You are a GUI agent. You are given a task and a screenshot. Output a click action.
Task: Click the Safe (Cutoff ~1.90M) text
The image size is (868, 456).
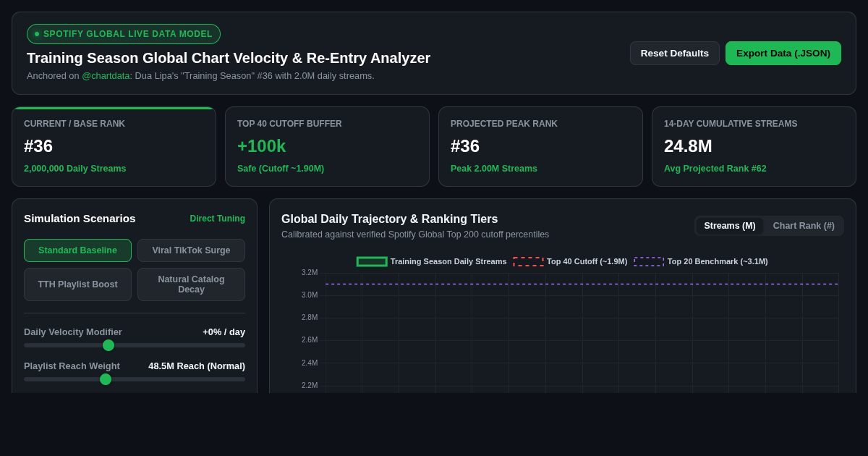[281, 169]
